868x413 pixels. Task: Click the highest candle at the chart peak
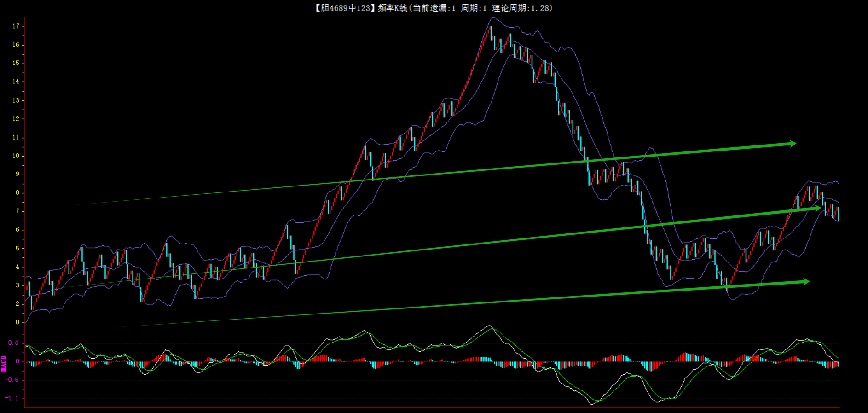pyautogui.click(x=491, y=32)
